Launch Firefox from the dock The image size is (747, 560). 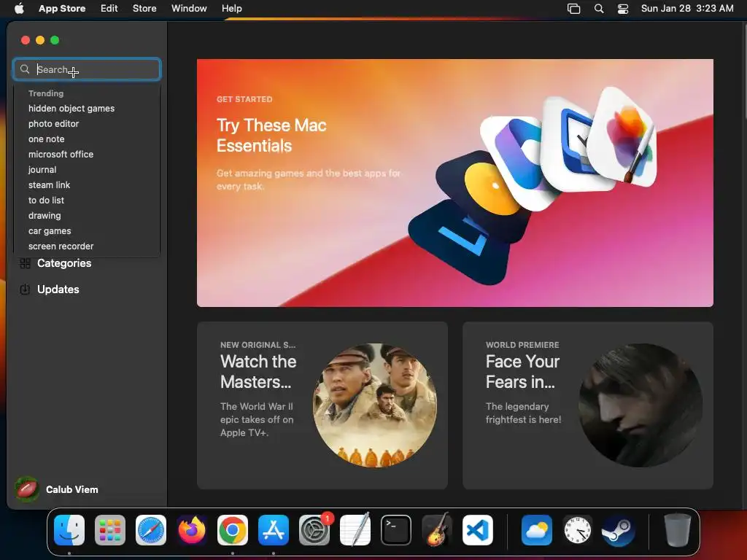pos(192,530)
